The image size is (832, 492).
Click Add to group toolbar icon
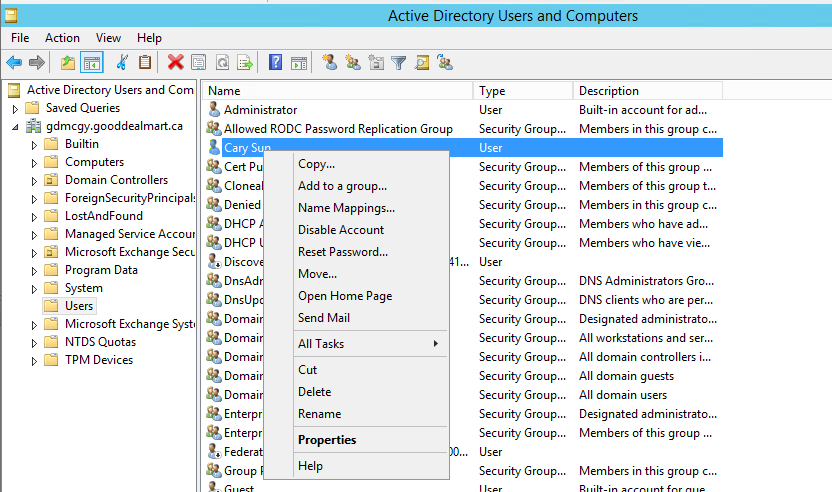445,63
